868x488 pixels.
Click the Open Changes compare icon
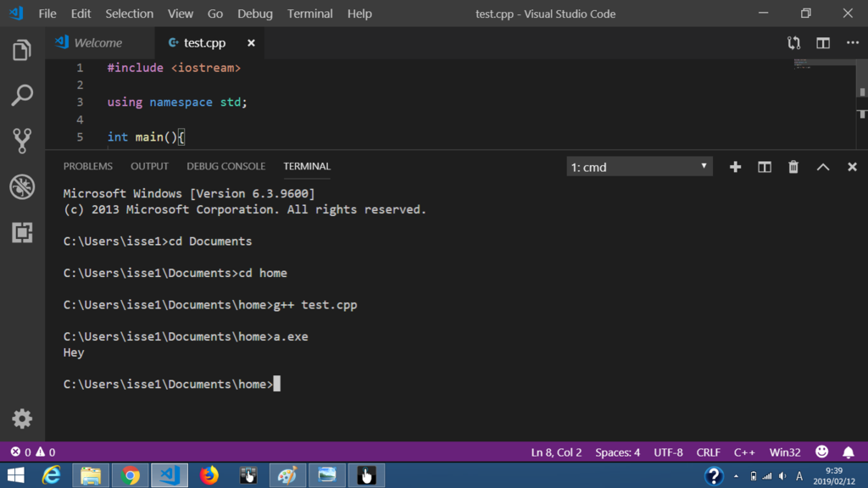coord(793,43)
